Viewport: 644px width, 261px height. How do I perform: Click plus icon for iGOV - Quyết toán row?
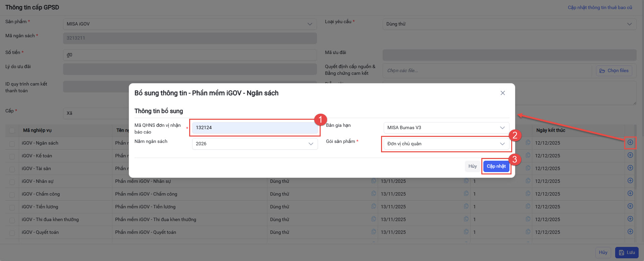[630, 231]
